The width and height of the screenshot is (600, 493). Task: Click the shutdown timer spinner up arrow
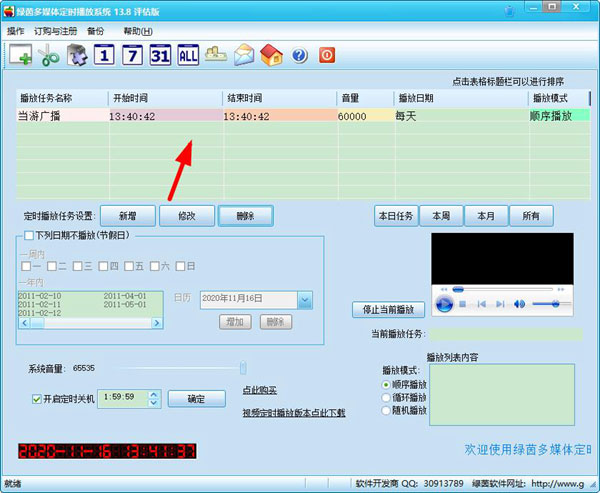point(153,394)
